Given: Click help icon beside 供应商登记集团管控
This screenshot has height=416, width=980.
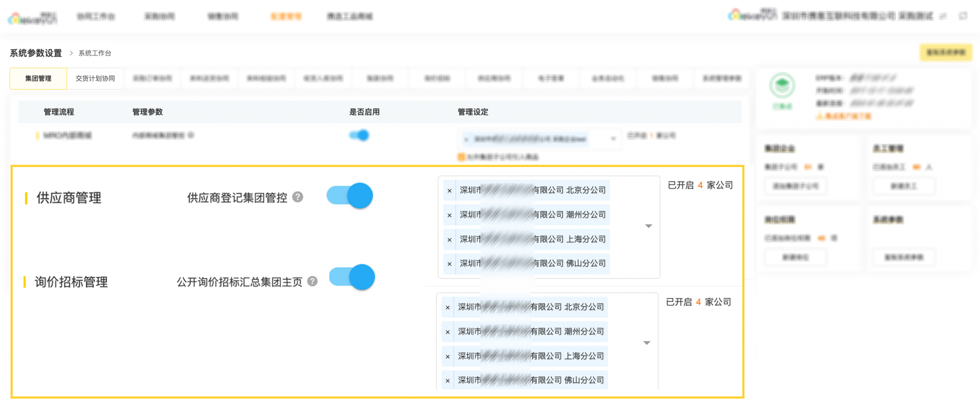Looking at the screenshot, I should (298, 197).
